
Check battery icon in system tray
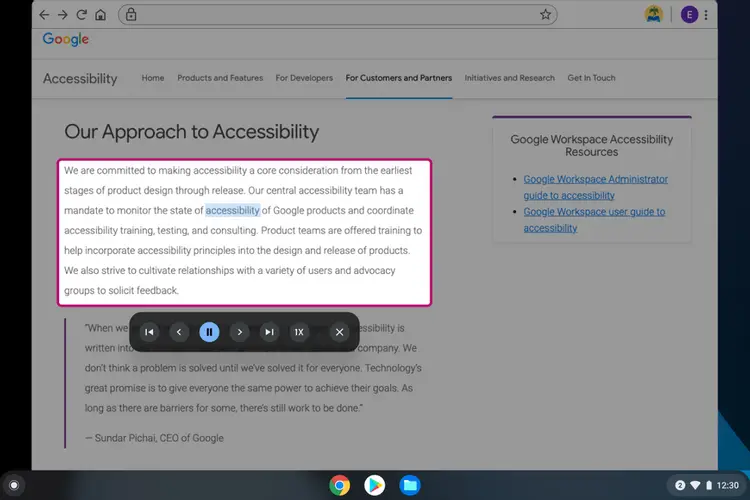pyautogui.click(x=709, y=485)
